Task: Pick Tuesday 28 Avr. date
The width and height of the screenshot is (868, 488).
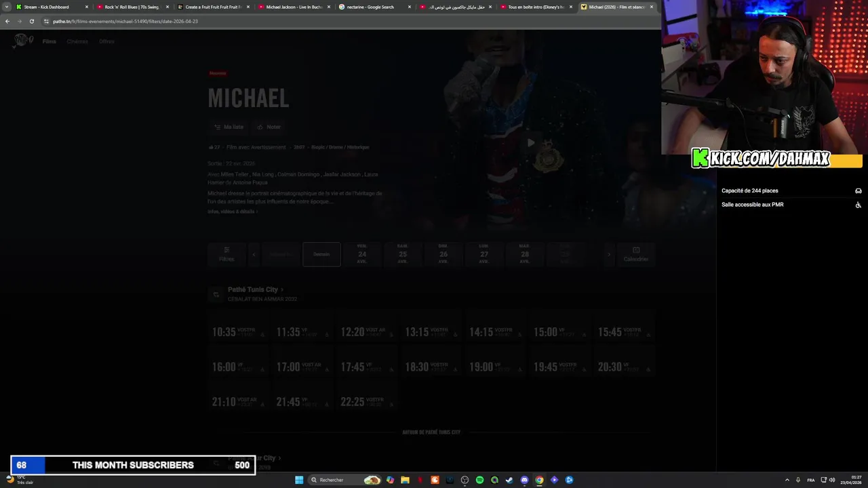Action: pos(525,254)
